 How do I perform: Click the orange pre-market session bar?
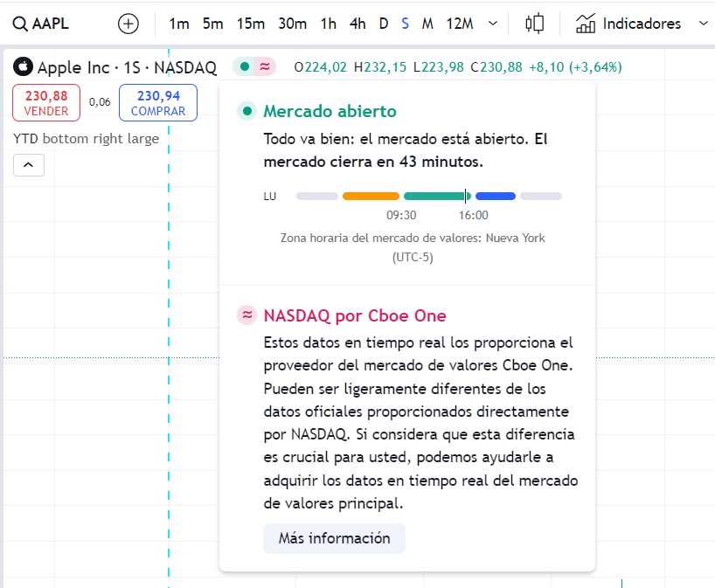click(371, 196)
